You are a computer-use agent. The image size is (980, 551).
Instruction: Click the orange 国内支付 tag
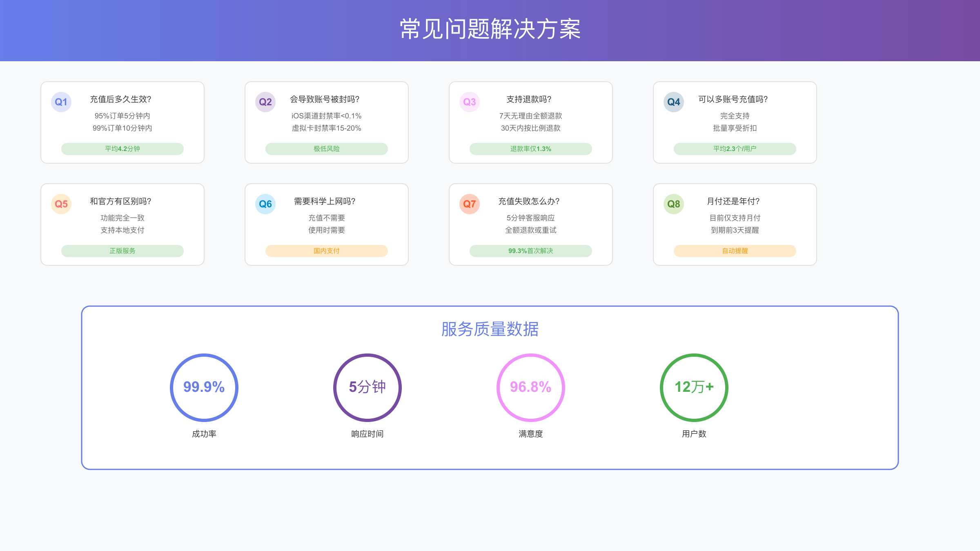click(x=327, y=251)
